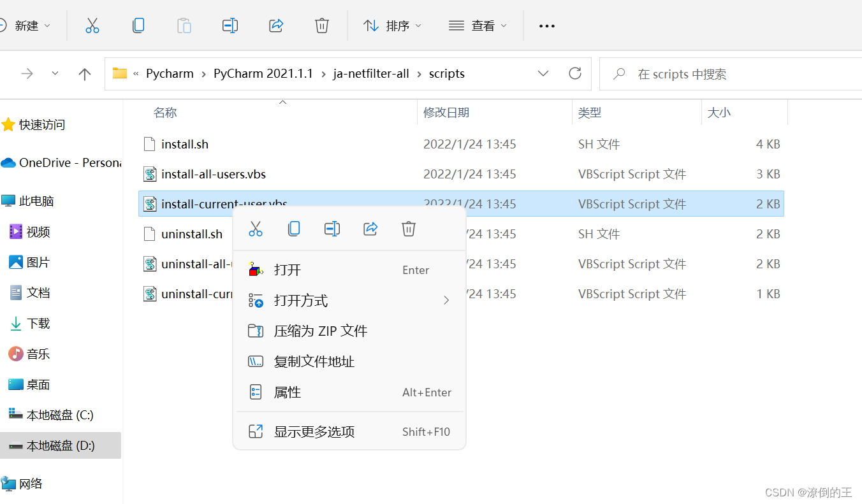Rename install-current-user.vbs via the toolbar rename icon
862x504 pixels.
(230, 25)
